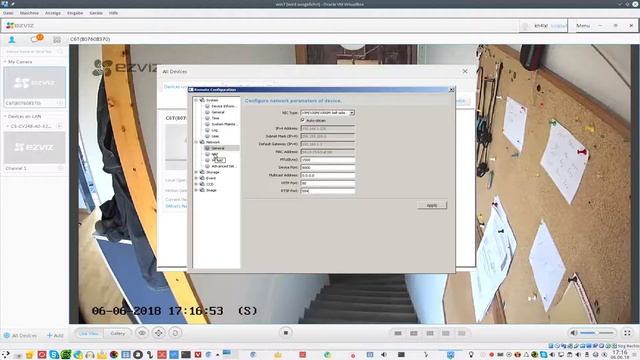Expand the Storage tree node

[x=196, y=172]
